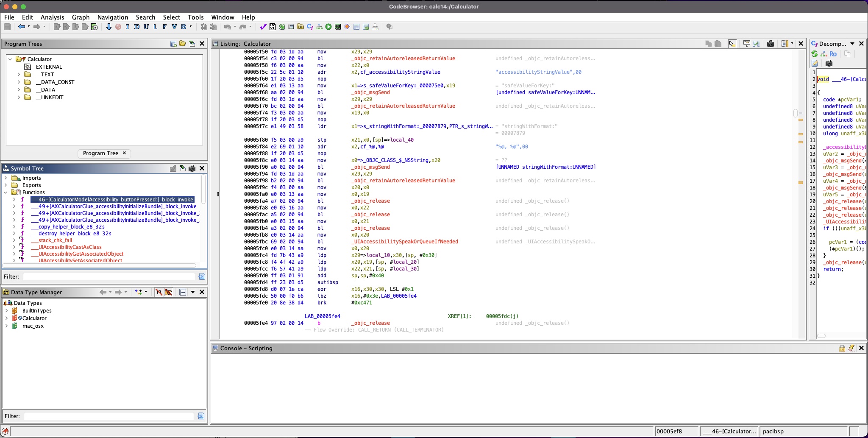
Task: Go to next Function using the F icon
Action: pyautogui.click(x=165, y=27)
